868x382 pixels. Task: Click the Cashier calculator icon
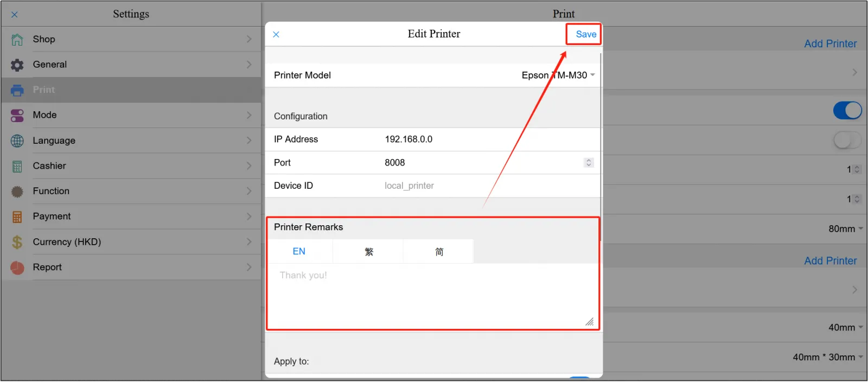(x=17, y=167)
